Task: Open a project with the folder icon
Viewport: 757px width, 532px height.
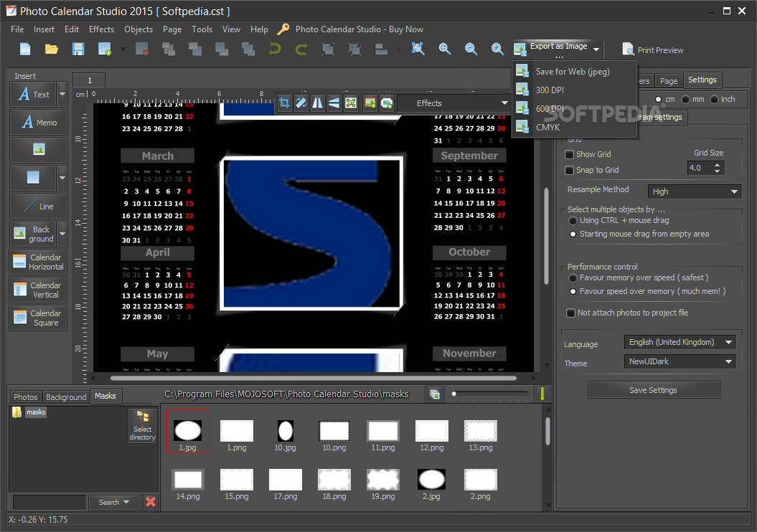Action: click(x=52, y=49)
